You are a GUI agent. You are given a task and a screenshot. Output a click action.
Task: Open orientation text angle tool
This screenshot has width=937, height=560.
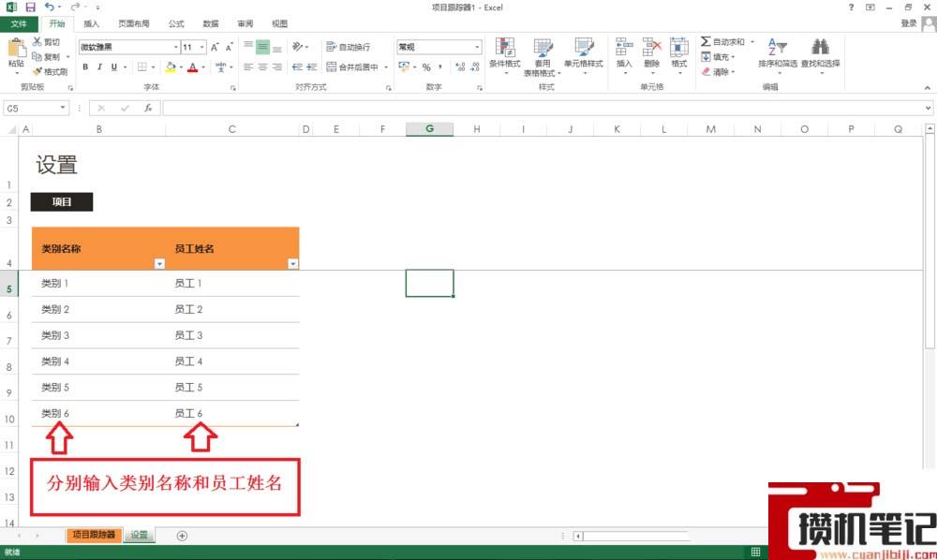[x=298, y=47]
